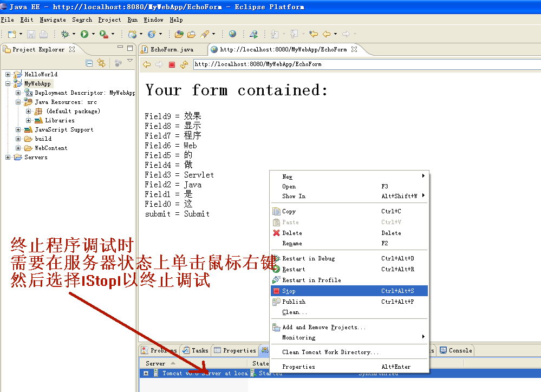The height and width of the screenshot is (392, 541).
Task: Switch to the EchoForm.java editor tab
Action: (x=171, y=49)
